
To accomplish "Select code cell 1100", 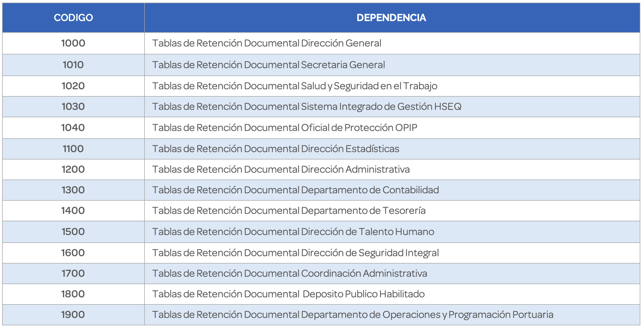I will click(x=73, y=149).
